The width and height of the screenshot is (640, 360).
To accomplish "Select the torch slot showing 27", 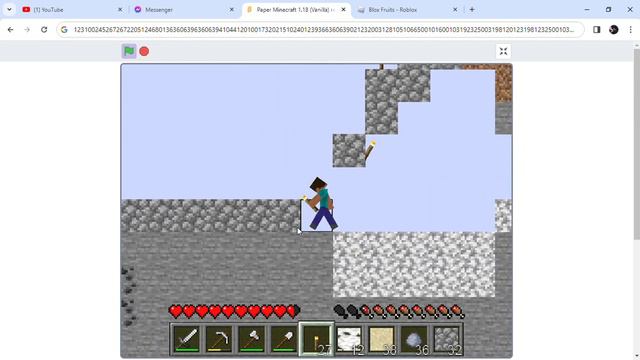I will (317, 339).
